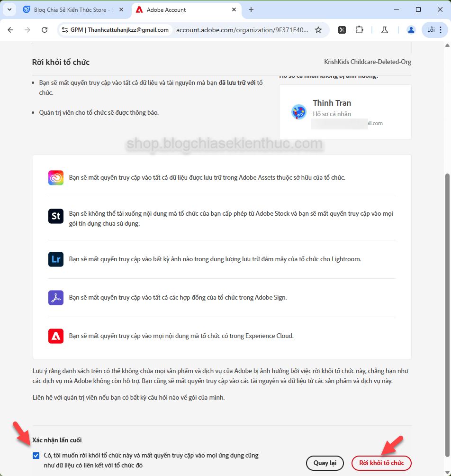Open the Extensions puzzle menu

[359, 30]
